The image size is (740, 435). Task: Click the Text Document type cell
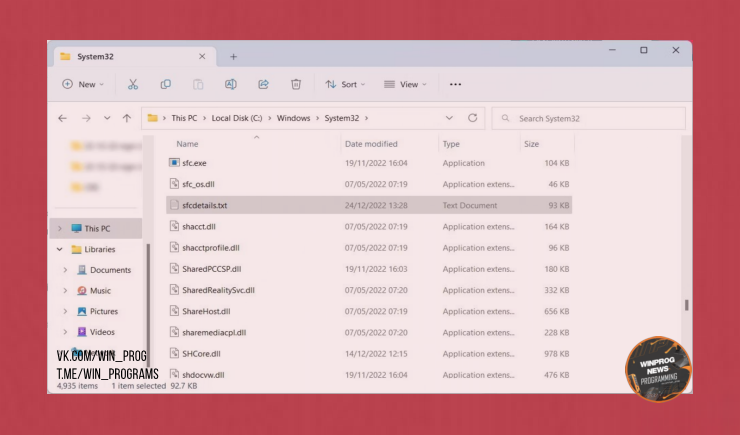coord(470,205)
